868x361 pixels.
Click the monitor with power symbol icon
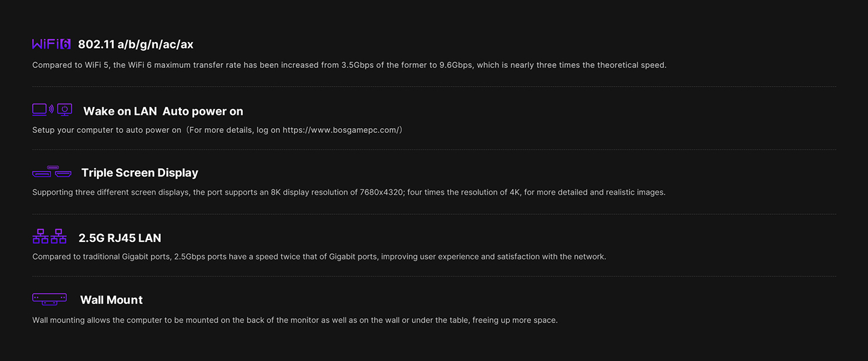coord(64,110)
